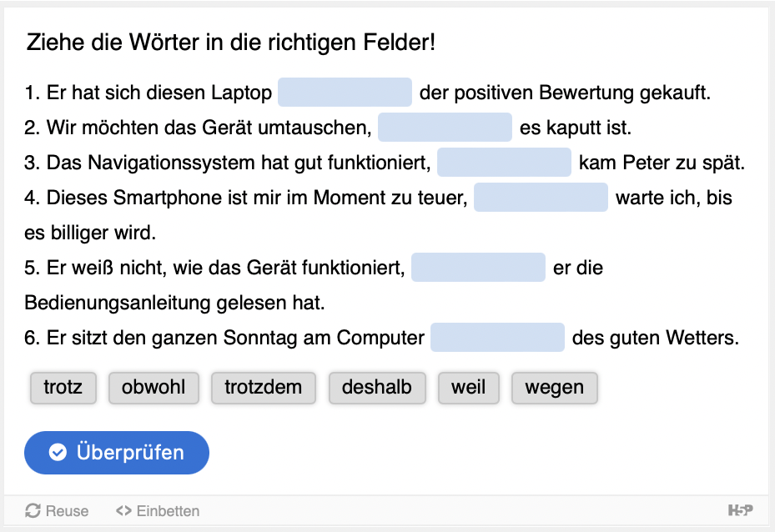This screenshot has width=775, height=532.
Task: Select the word chip "obwohl"
Action: click(153, 388)
